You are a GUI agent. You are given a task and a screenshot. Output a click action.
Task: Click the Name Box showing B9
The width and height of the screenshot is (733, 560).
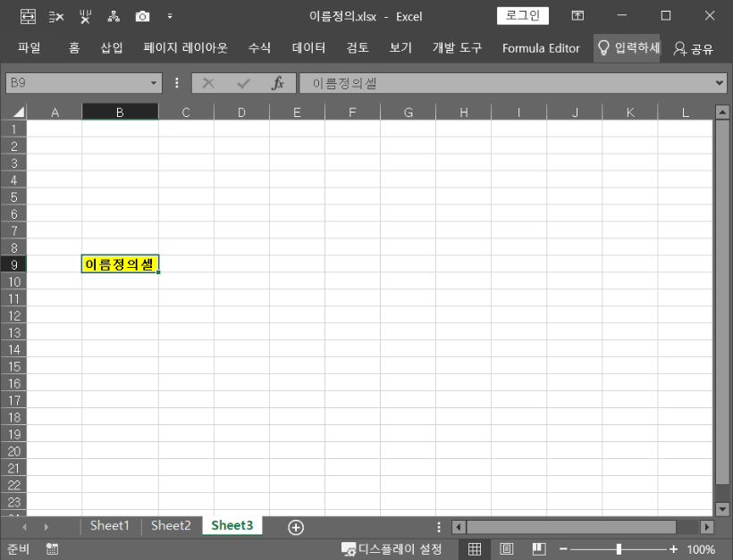point(77,83)
